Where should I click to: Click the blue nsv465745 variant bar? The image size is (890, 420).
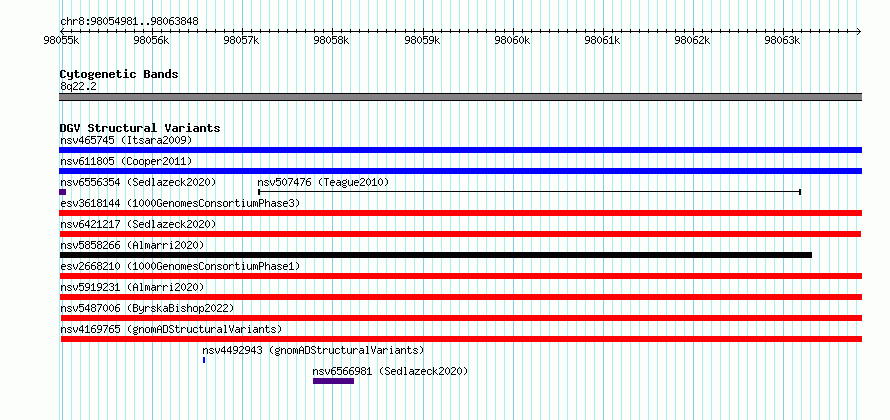(460, 150)
